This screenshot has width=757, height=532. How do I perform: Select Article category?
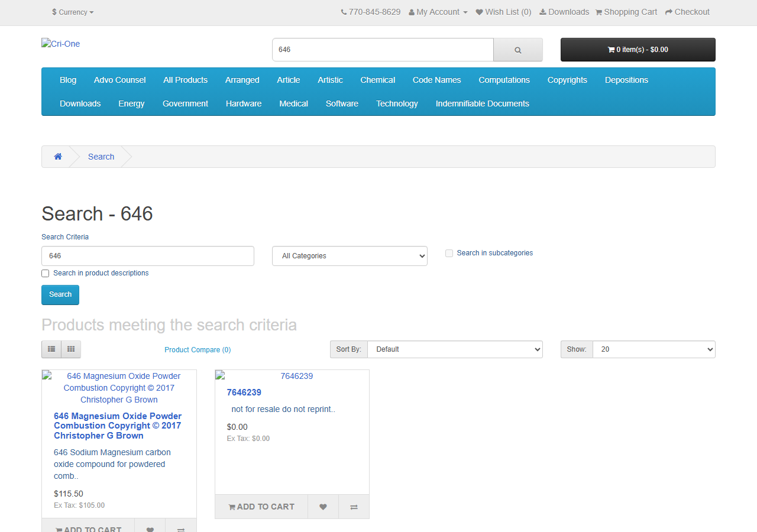[x=289, y=80]
